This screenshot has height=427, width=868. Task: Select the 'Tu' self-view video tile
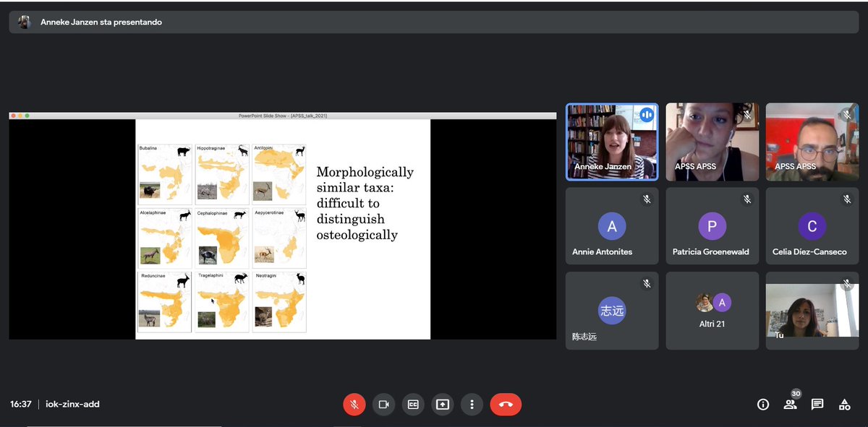pos(812,310)
